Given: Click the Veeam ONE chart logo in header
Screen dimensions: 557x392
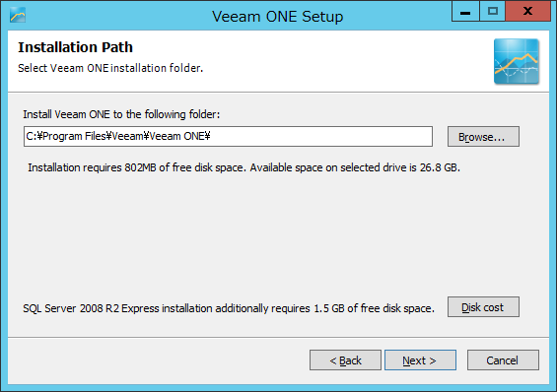Looking at the screenshot, I should [x=517, y=61].
